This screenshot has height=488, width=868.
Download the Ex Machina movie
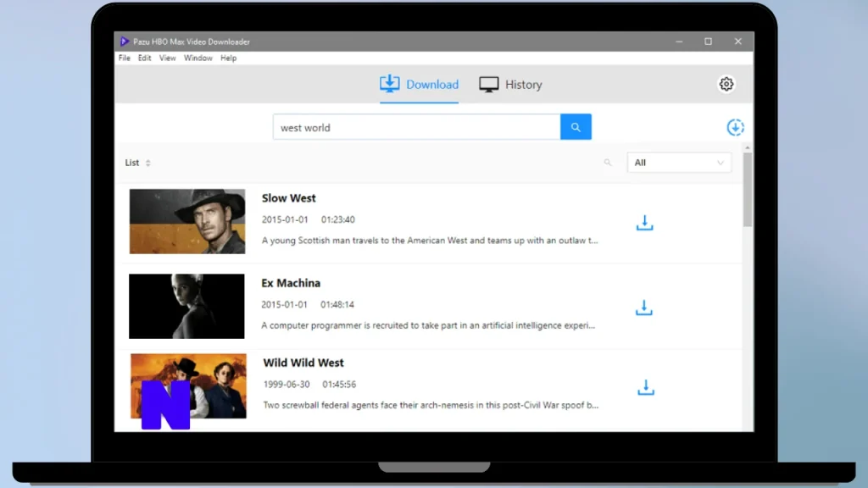(644, 308)
